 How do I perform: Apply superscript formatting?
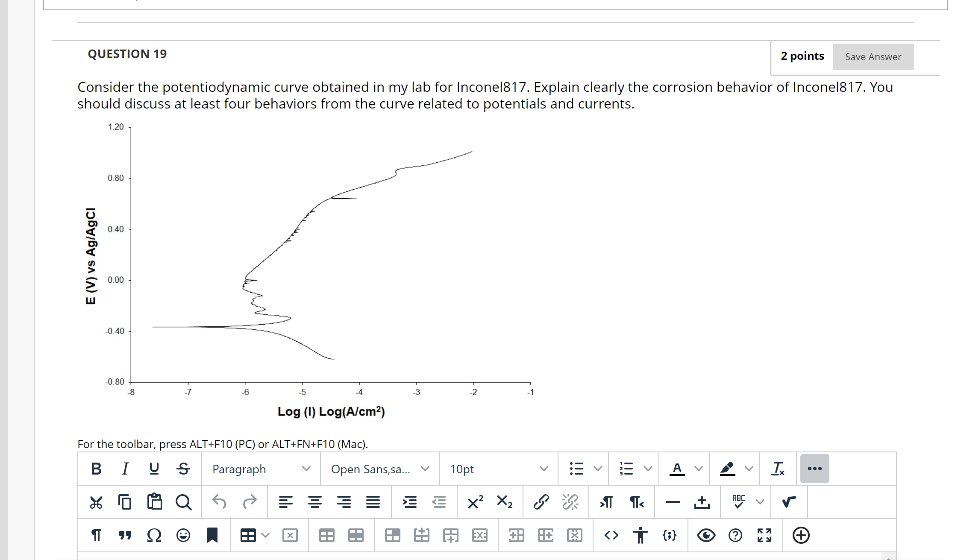(x=475, y=502)
